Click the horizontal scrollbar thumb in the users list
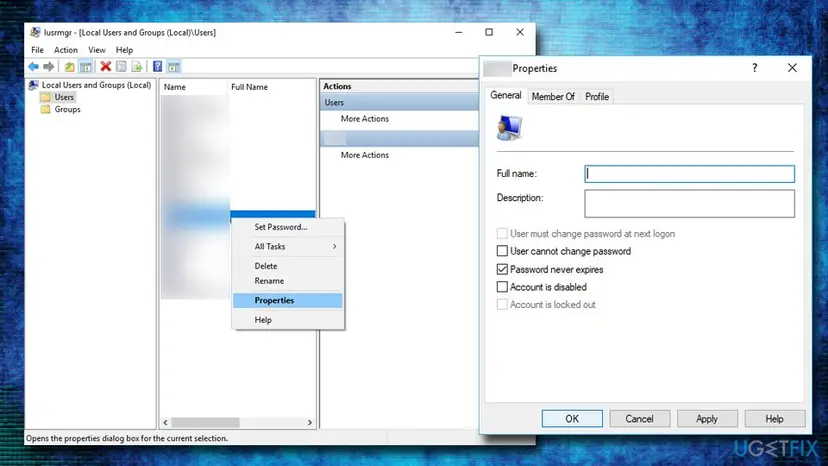The width and height of the screenshot is (828, 466). [x=205, y=423]
